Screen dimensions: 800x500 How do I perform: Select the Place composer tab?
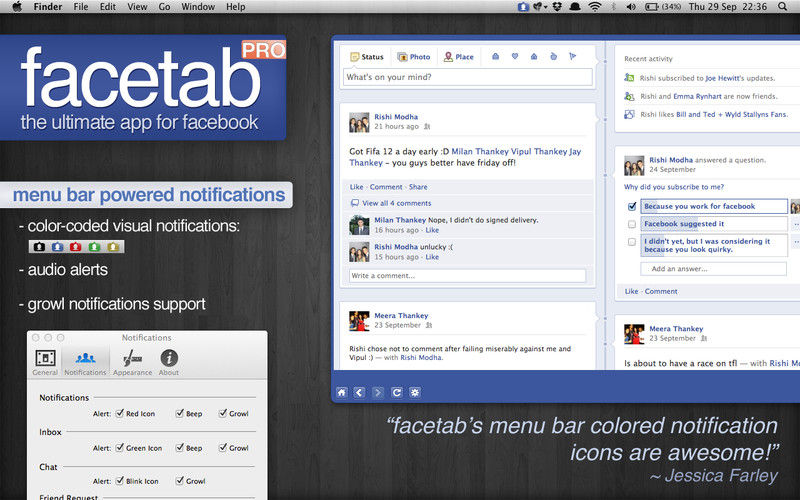point(459,57)
